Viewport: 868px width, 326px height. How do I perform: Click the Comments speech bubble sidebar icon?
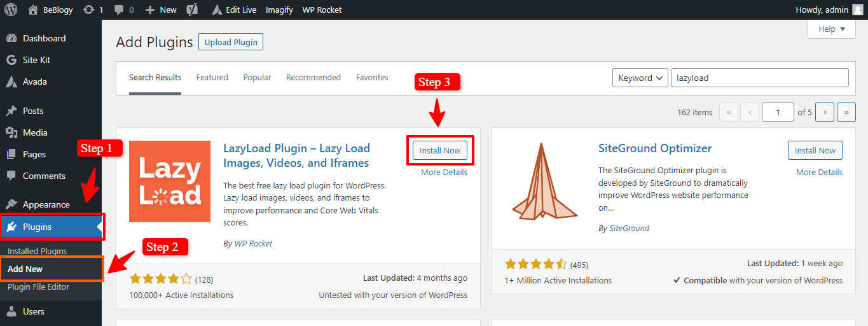click(11, 176)
